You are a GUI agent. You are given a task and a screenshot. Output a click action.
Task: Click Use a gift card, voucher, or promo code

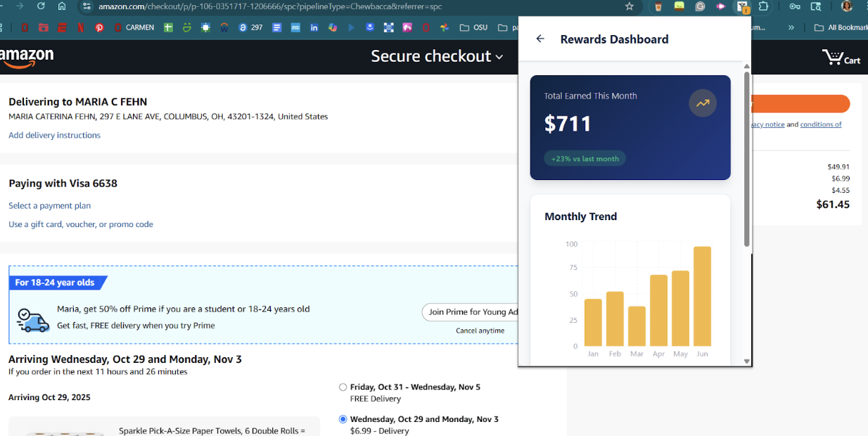point(81,224)
